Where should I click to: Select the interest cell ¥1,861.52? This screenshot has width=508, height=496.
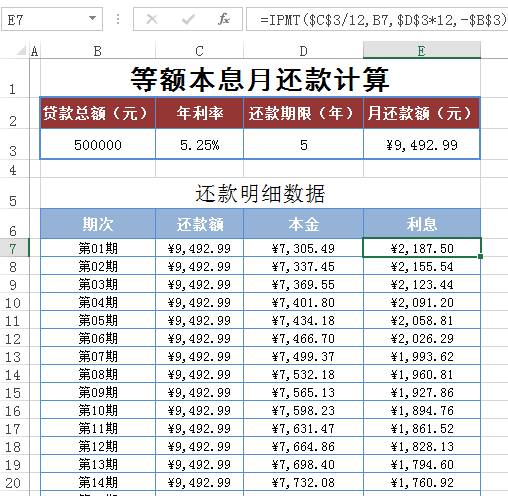tap(422, 428)
